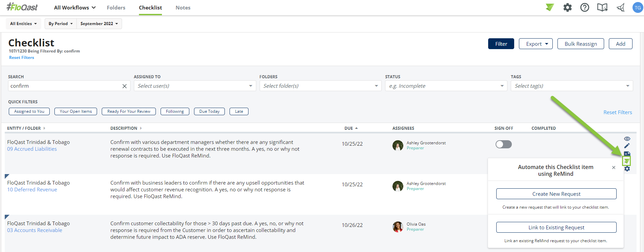
Task: Click the Filter button
Action: coord(501,44)
